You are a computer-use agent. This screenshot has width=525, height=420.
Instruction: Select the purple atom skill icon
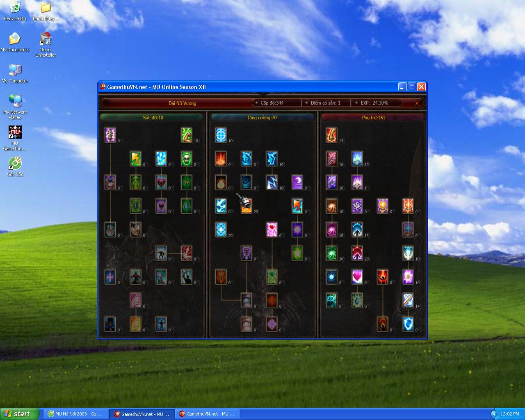(357, 205)
